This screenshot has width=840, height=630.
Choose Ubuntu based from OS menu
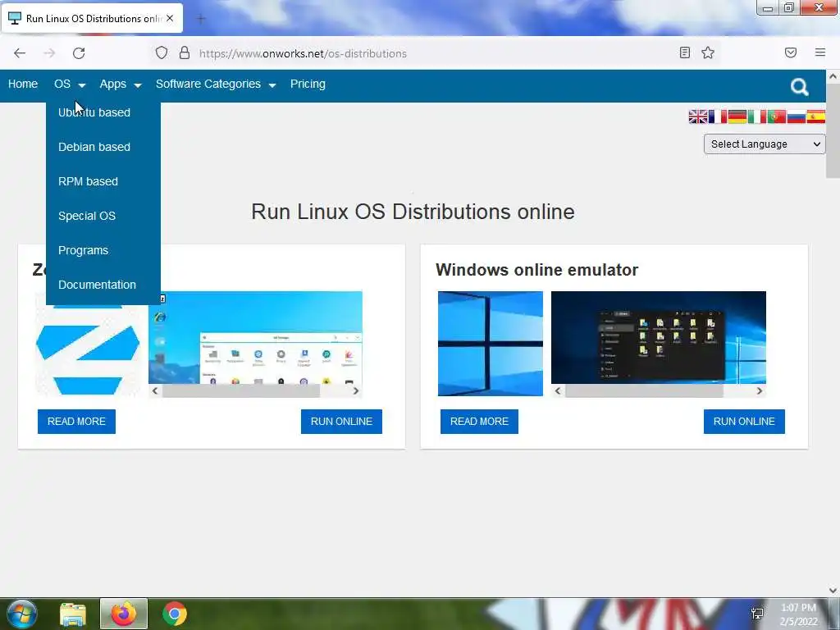click(x=94, y=112)
